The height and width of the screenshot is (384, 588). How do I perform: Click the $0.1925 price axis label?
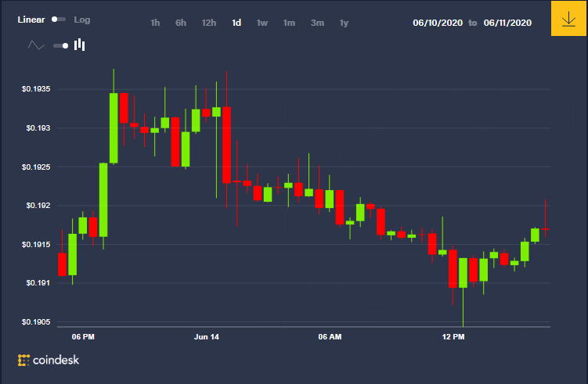click(36, 167)
